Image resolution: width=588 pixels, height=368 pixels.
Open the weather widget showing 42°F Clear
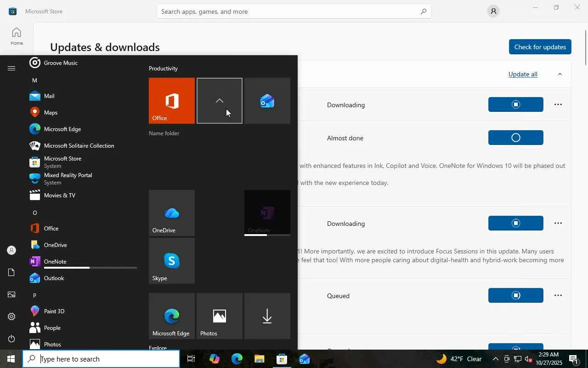(459, 359)
